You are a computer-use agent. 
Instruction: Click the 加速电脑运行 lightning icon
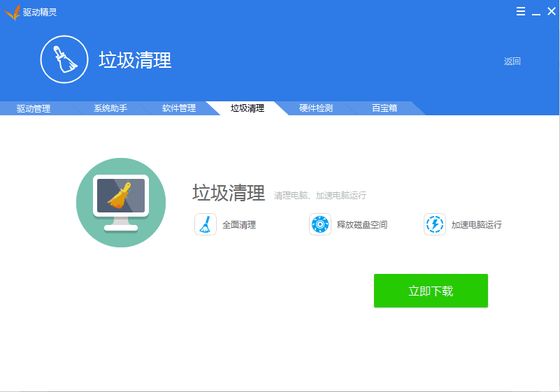(435, 224)
